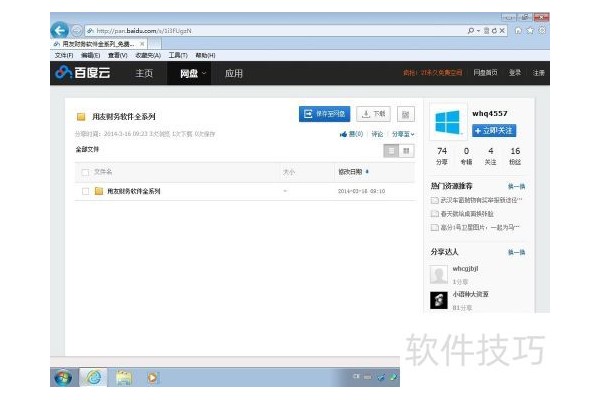Open favorites with the star icon
Screen dimensions: 600x400
(530, 31)
